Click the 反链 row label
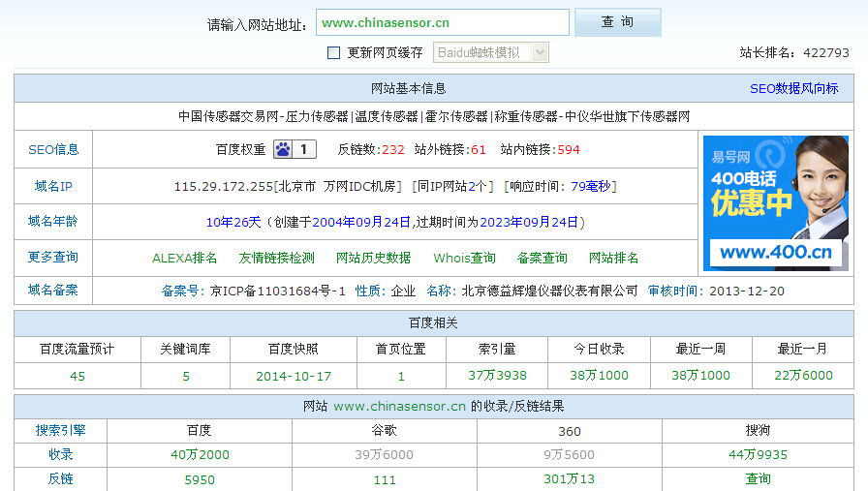868x491 pixels. (60, 478)
